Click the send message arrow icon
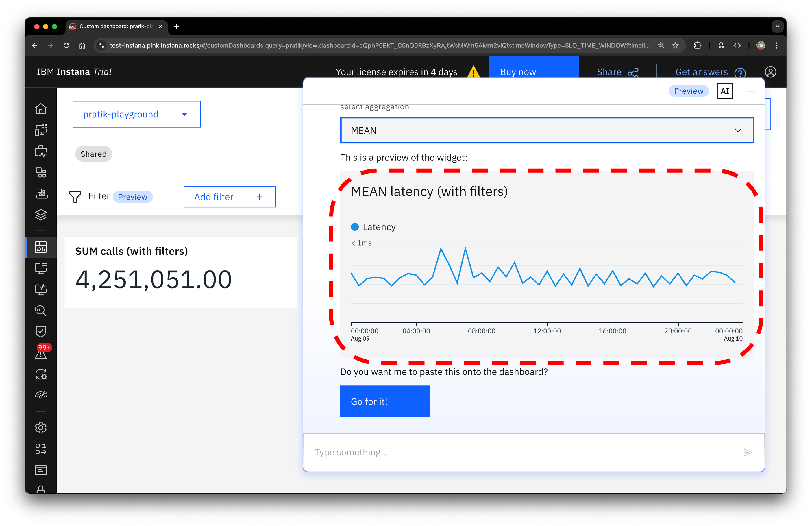This screenshot has height=526, width=812. pyautogui.click(x=748, y=452)
